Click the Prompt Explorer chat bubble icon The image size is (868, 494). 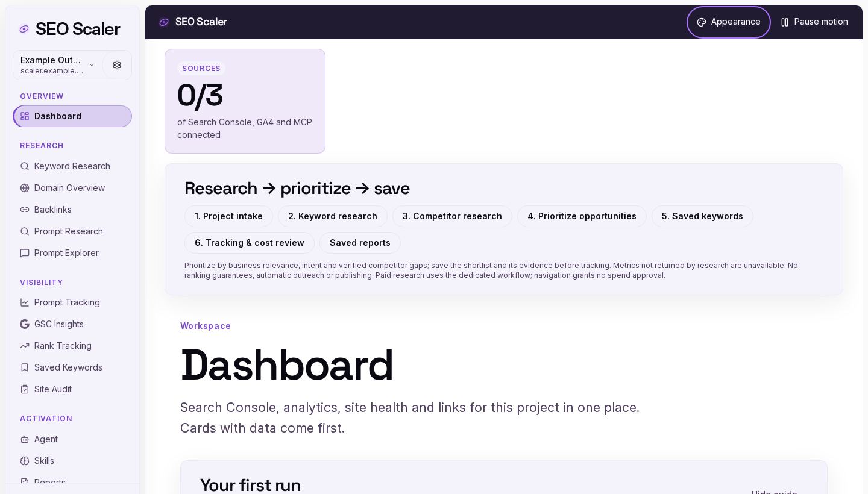[25, 253]
